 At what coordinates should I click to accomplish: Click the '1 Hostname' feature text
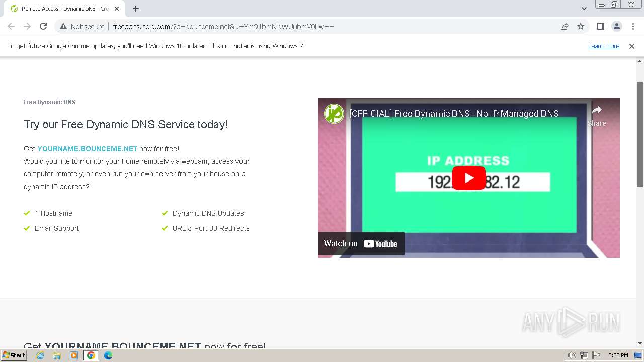pos(53,213)
